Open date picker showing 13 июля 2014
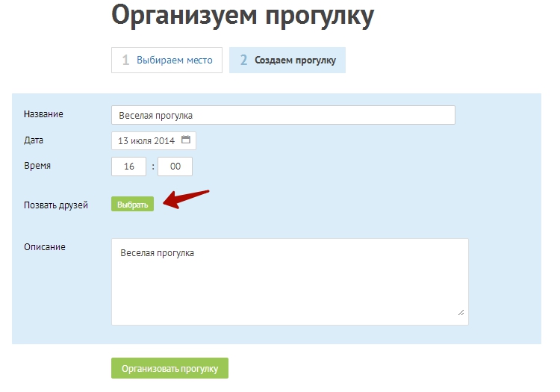This screenshot has height=392, width=560. 146,140
